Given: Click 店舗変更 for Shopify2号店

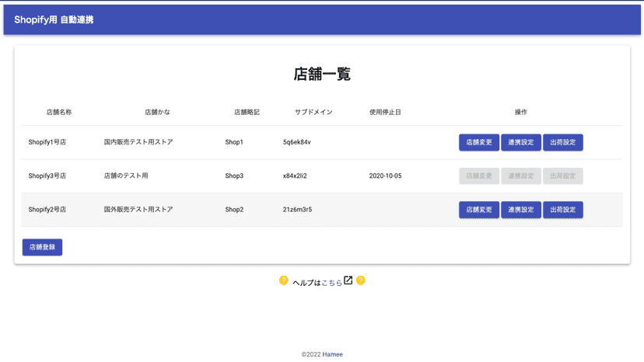Looking at the screenshot, I should click(x=479, y=210).
